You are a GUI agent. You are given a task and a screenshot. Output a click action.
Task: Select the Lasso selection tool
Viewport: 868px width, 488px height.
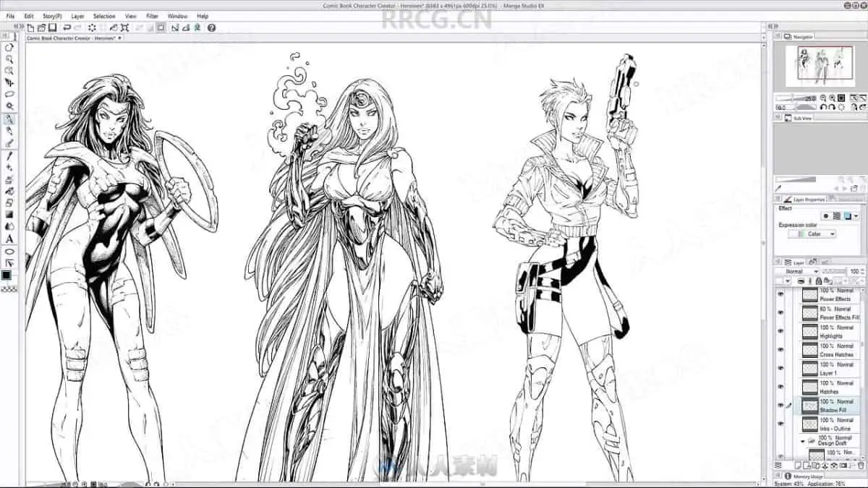pyautogui.click(x=9, y=94)
